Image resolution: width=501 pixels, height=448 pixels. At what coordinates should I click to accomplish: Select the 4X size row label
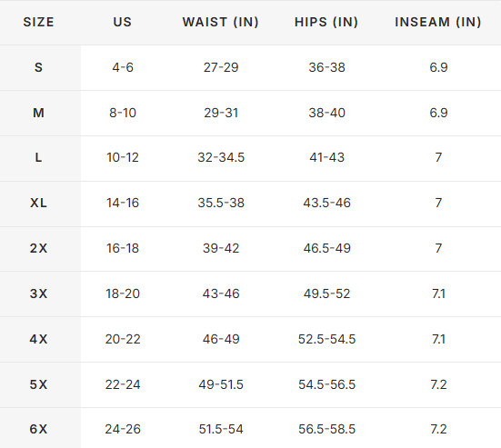pos(38,339)
